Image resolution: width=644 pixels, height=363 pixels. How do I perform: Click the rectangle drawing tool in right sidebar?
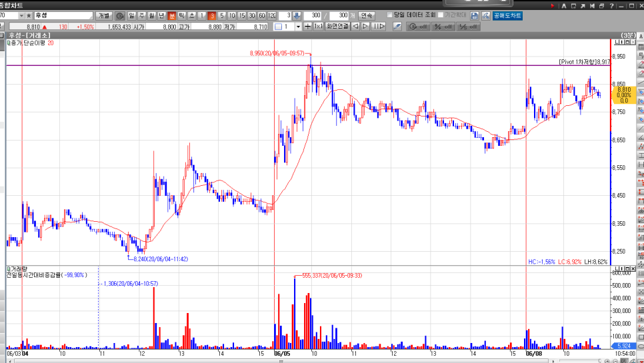click(641, 337)
